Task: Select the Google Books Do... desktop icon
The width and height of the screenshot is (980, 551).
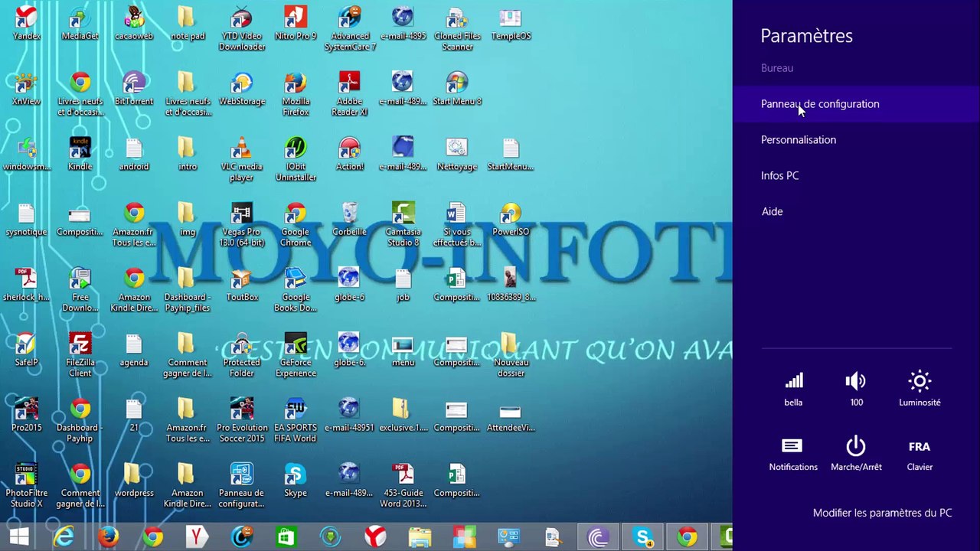Action: 296,290
